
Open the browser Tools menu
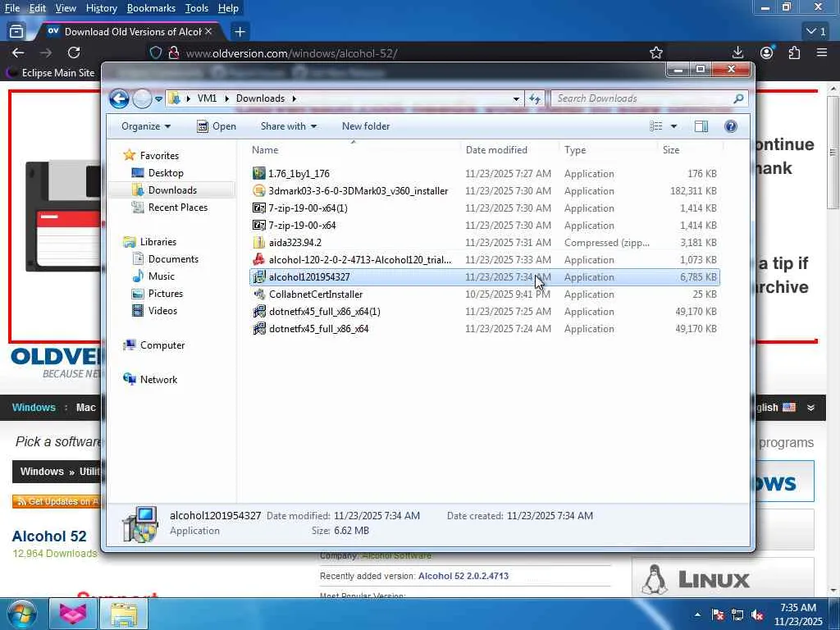197,8
